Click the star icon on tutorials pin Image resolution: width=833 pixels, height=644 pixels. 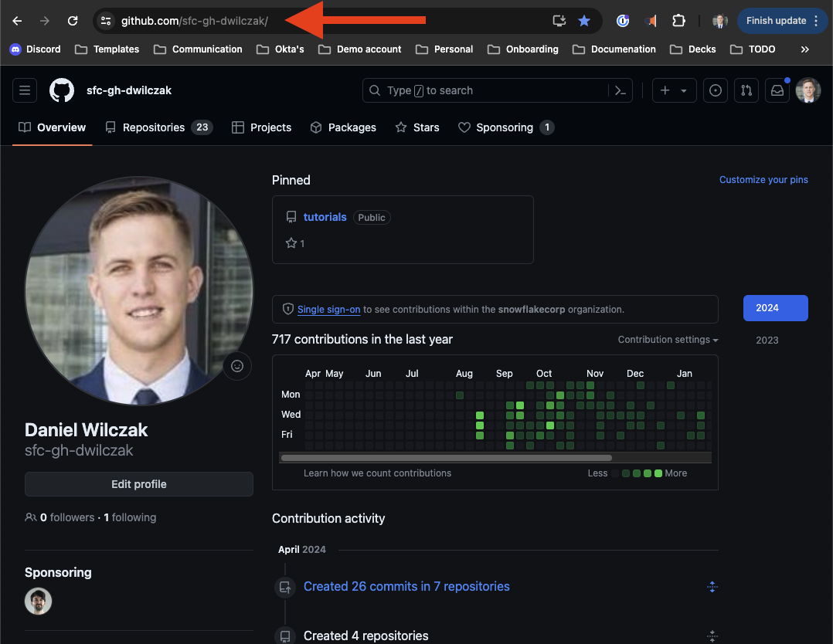click(x=291, y=243)
